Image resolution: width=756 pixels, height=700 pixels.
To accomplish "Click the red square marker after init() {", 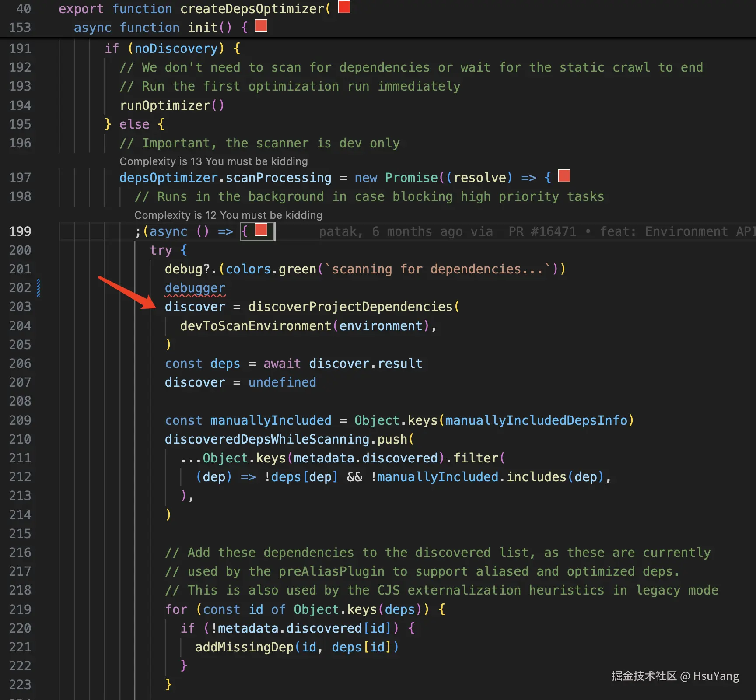I will pos(261,26).
